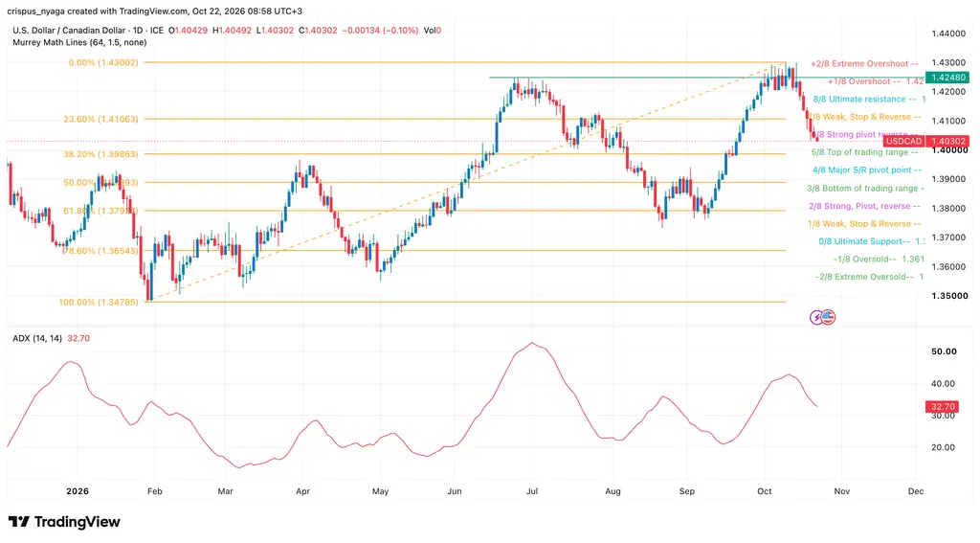Click the 38.20% (1.39863) Fibonacci label
The width and height of the screenshot is (980, 543).
(100, 154)
